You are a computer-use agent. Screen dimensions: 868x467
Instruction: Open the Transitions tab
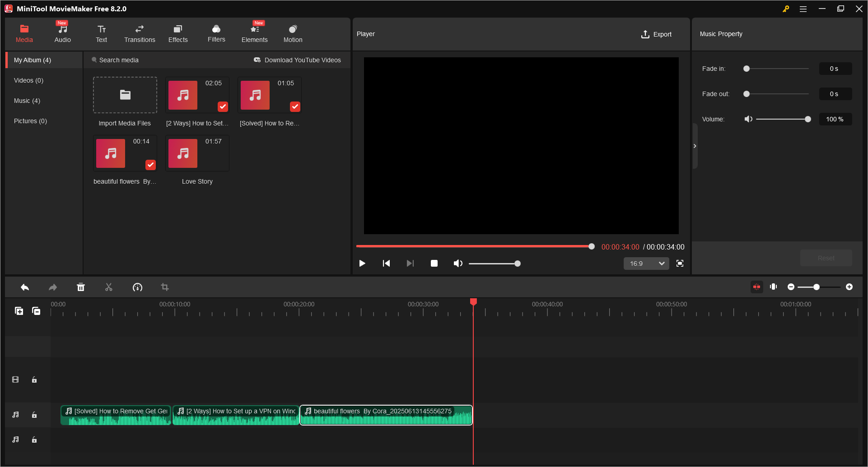coord(140,34)
